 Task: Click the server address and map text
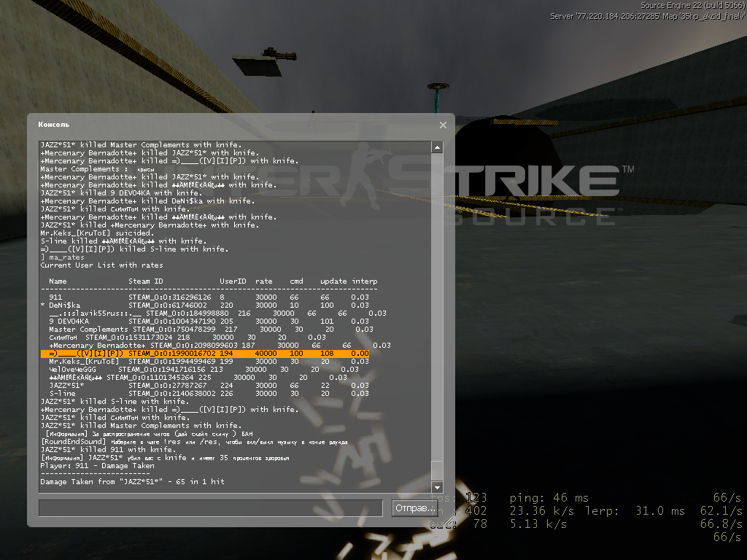(648, 16)
